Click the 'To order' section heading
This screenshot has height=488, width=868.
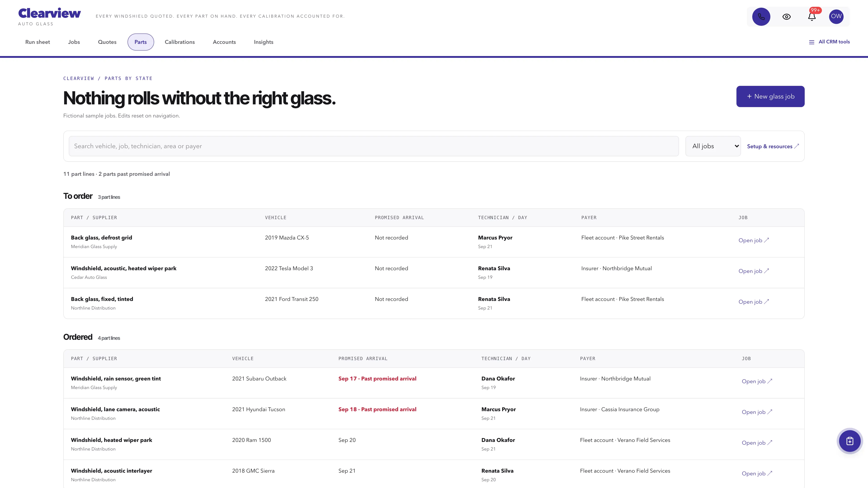click(78, 196)
